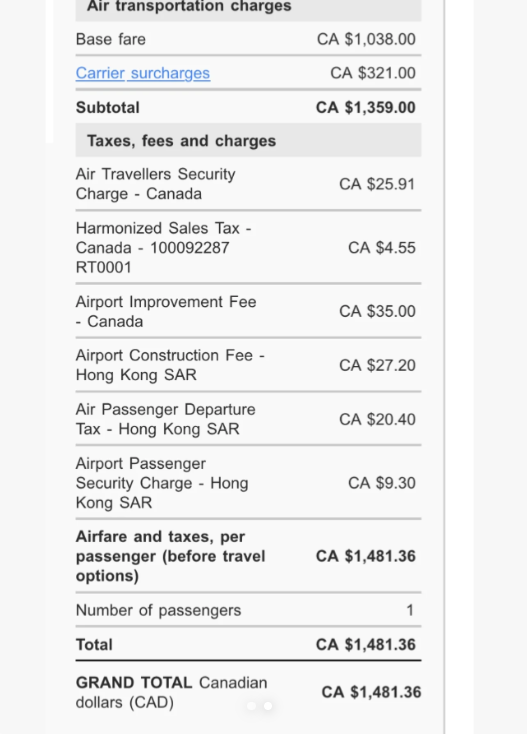
Task: Click the Air Travellers Security Charge label
Action: pos(155,184)
